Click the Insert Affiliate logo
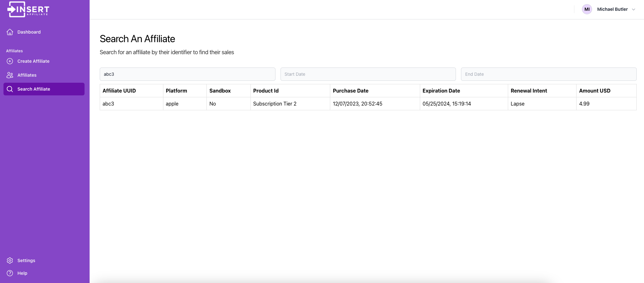Viewport: 644px width, 283px height. pyautogui.click(x=28, y=10)
